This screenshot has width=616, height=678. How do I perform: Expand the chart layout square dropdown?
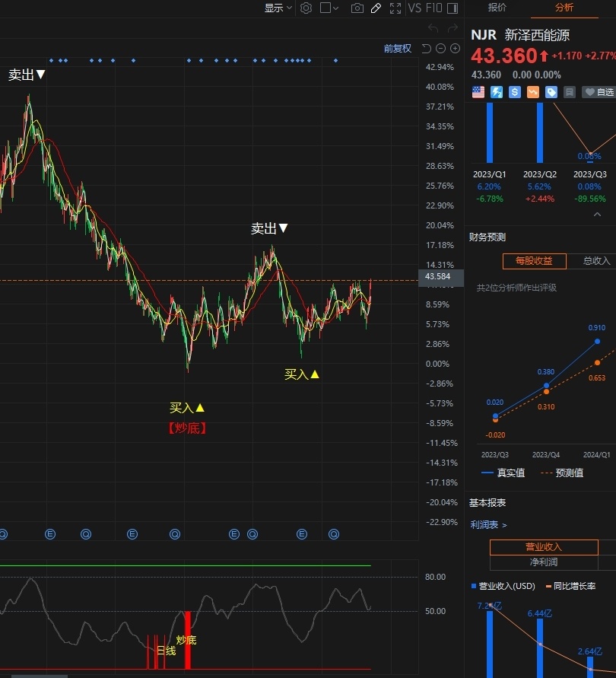pos(329,8)
